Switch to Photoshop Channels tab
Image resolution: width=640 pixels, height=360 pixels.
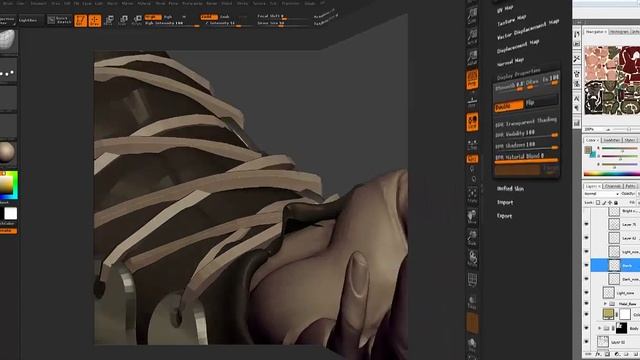click(x=613, y=186)
